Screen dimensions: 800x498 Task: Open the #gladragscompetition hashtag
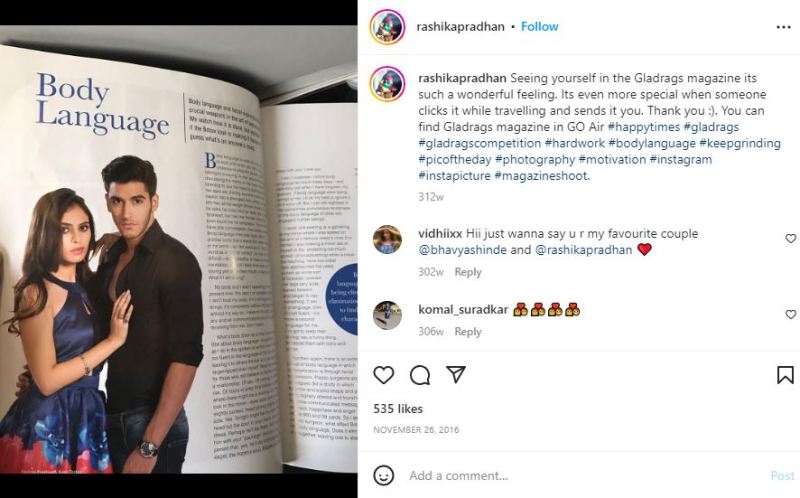click(x=480, y=143)
